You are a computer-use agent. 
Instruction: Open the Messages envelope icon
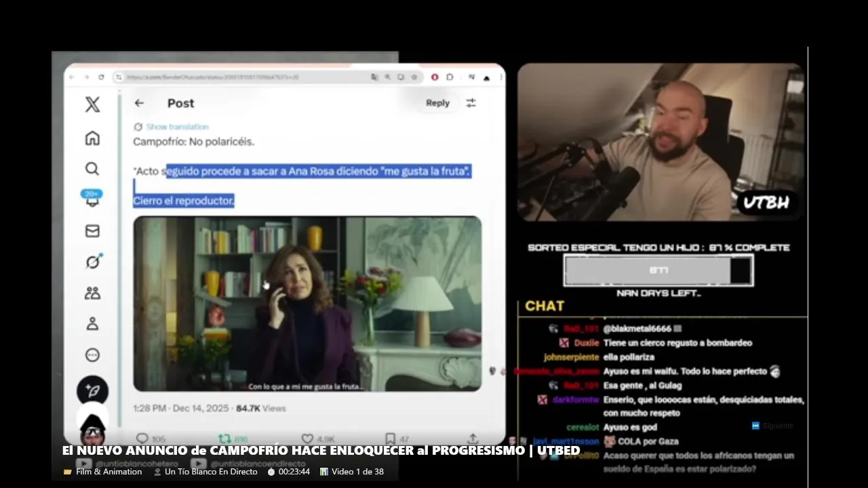point(92,231)
